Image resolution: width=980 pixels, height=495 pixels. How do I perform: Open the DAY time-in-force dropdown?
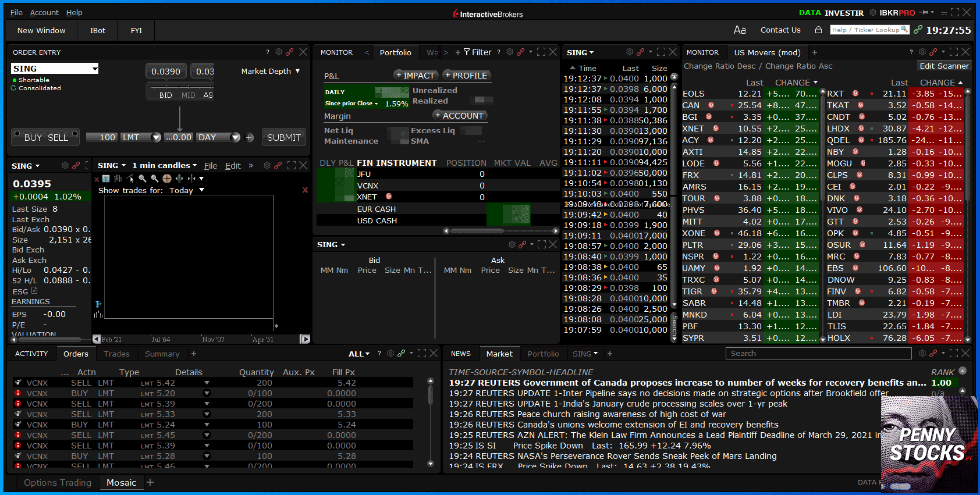point(235,138)
